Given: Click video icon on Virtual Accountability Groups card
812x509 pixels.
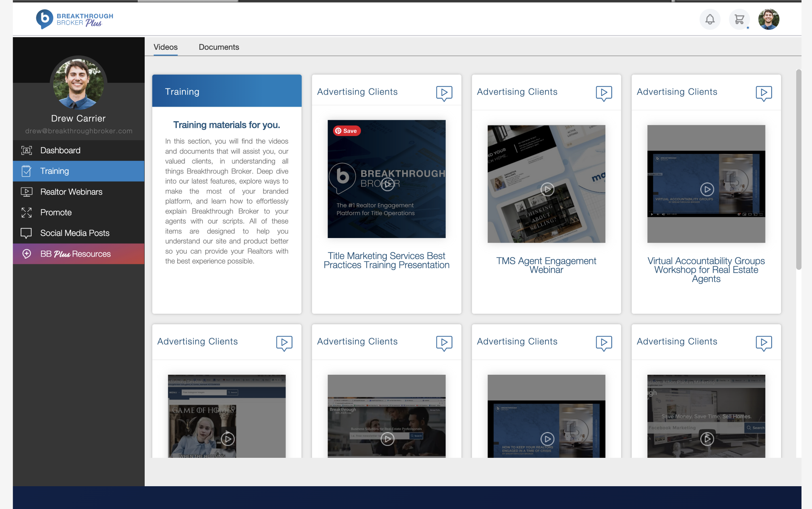Looking at the screenshot, I should tap(764, 93).
